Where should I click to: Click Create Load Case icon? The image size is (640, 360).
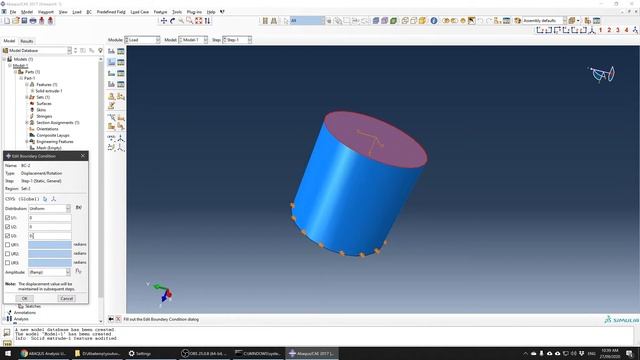pyautogui.click(x=111, y=84)
